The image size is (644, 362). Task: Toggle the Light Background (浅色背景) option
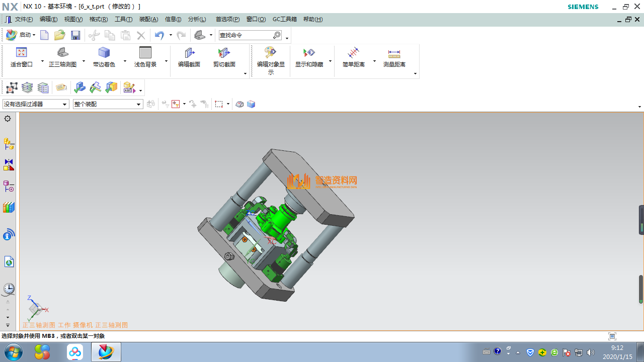coord(145,57)
